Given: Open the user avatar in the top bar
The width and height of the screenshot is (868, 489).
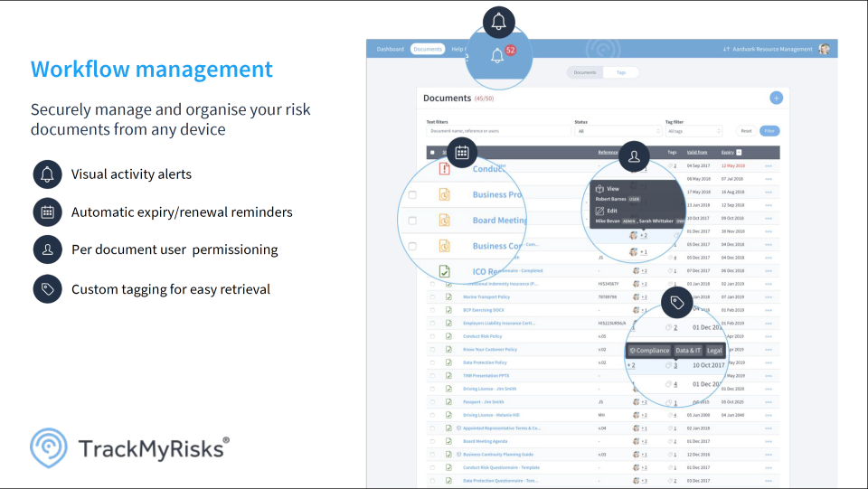Looking at the screenshot, I should coord(825,49).
